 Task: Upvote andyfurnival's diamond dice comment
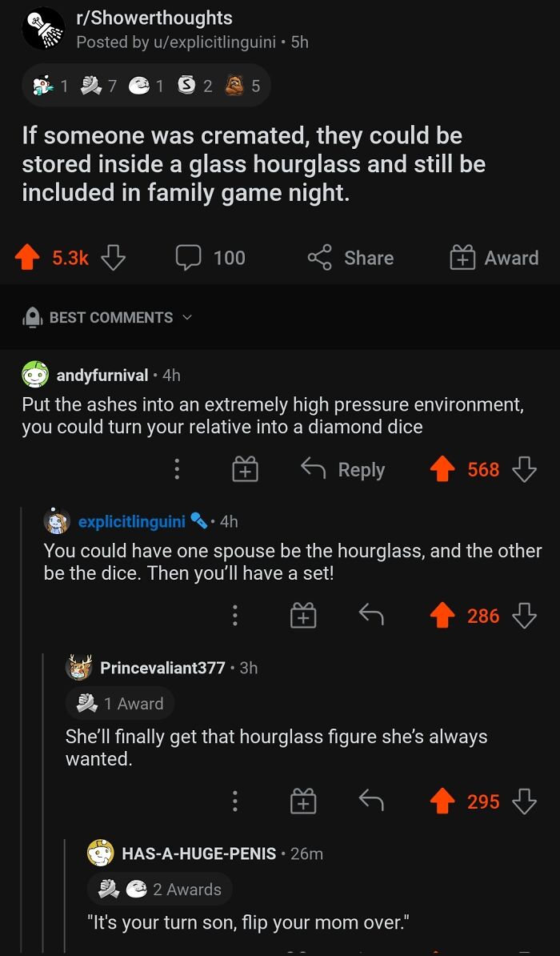click(x=442, y=470)
